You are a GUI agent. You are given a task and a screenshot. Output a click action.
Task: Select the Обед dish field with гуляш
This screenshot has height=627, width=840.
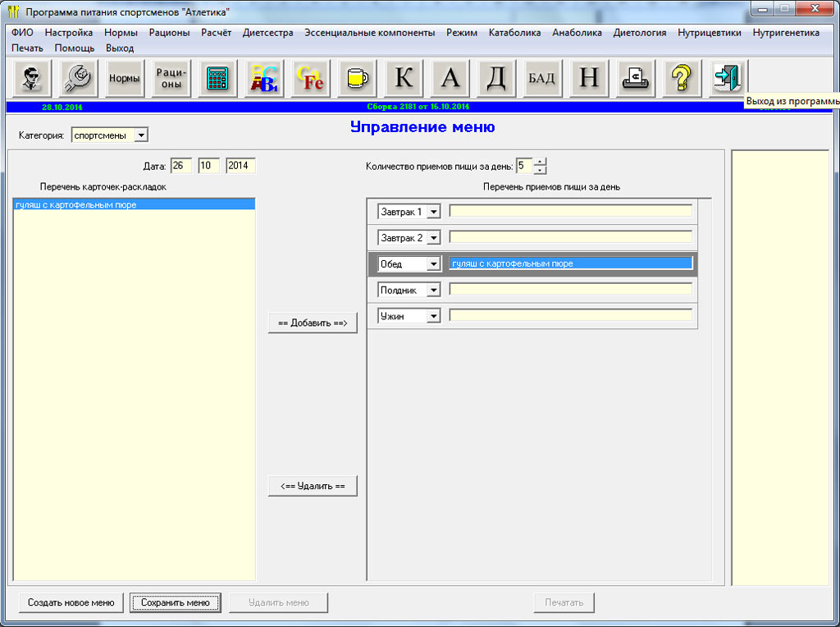click(571, 263)
